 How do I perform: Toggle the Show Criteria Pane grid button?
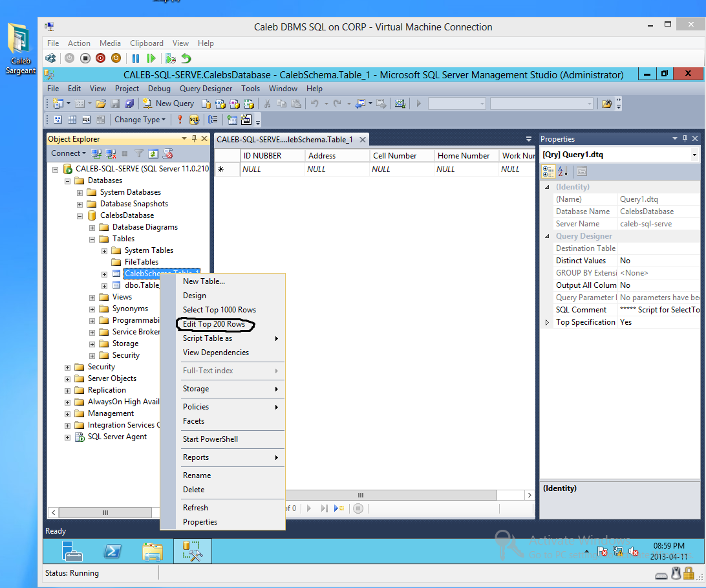[72, 120]
